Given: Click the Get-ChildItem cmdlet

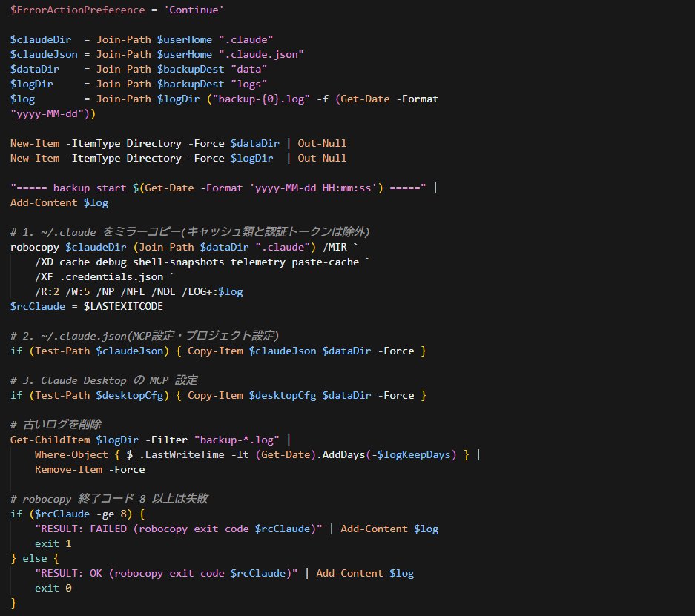Looking at the screenshot, I should point(50,440).
